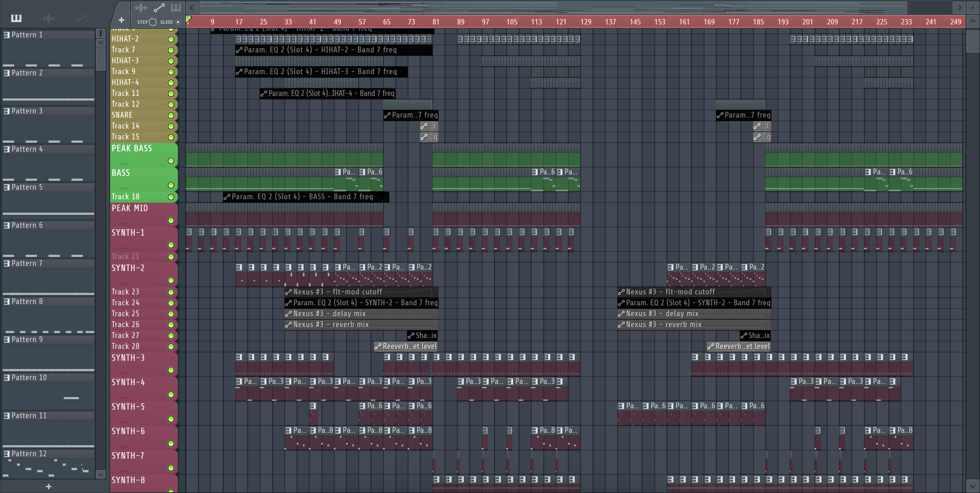Toggle mute on Track 24
Viewport: 980px width, 493px height.
[x=171, y=303]
